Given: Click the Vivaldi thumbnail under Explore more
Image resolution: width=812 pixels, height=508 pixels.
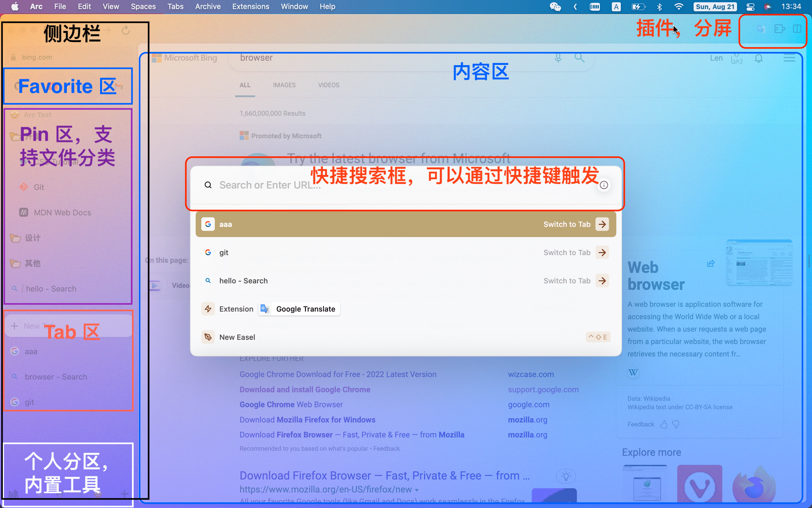Looking at the screenshot, I should click(700, 483).
